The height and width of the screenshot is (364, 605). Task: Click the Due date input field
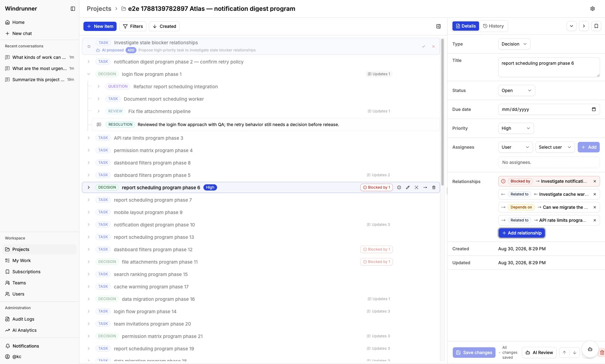549,109
